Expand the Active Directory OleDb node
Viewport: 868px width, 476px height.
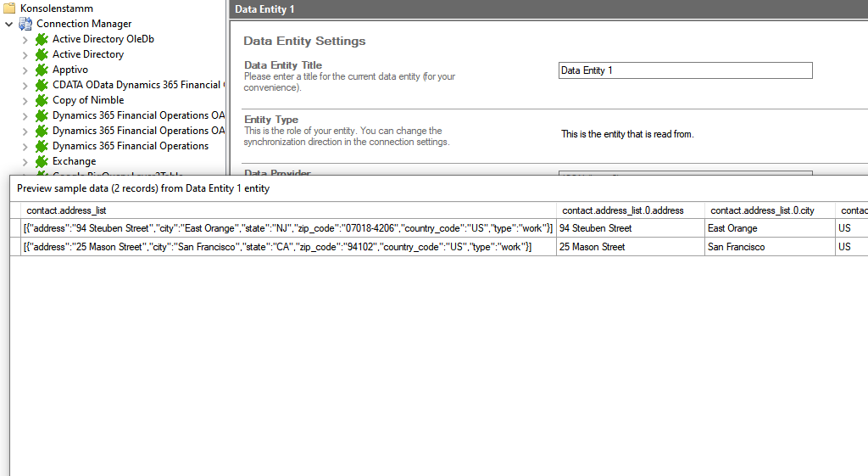click(25, 40)
